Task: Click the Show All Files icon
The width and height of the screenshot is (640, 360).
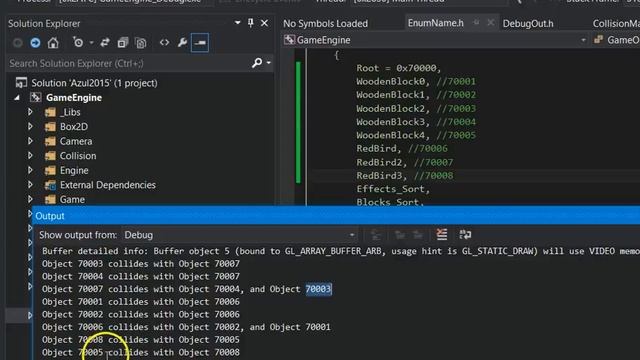Action: click(x=141, y=42)
